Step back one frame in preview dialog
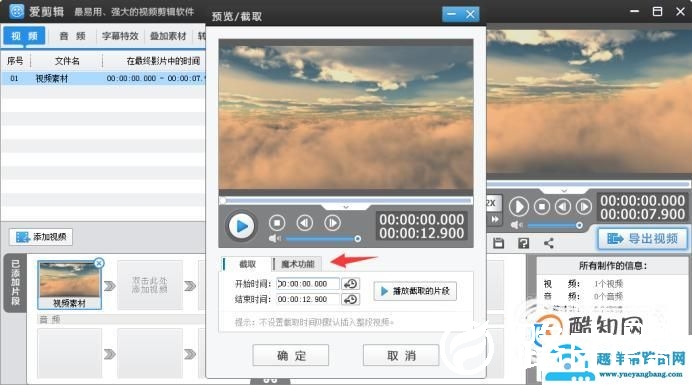692x385 pixels. [x=305, y=223]
